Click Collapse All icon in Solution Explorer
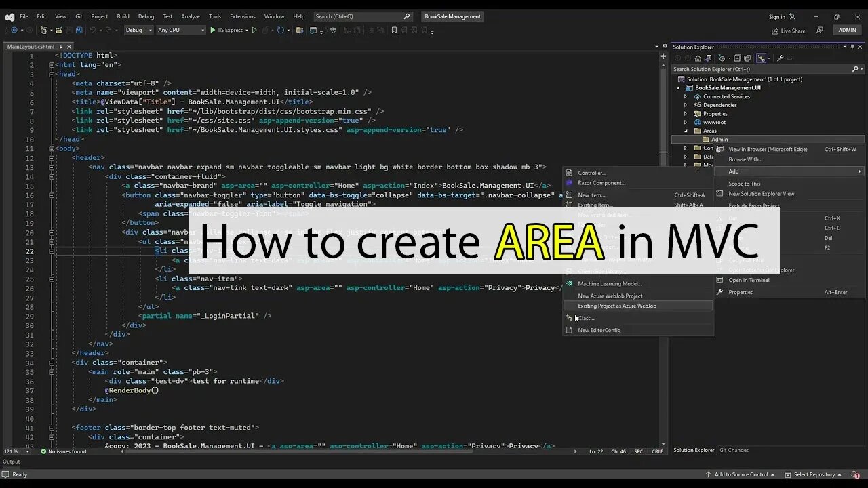Viewport: 868px width, 488px height. pos(737,58)
